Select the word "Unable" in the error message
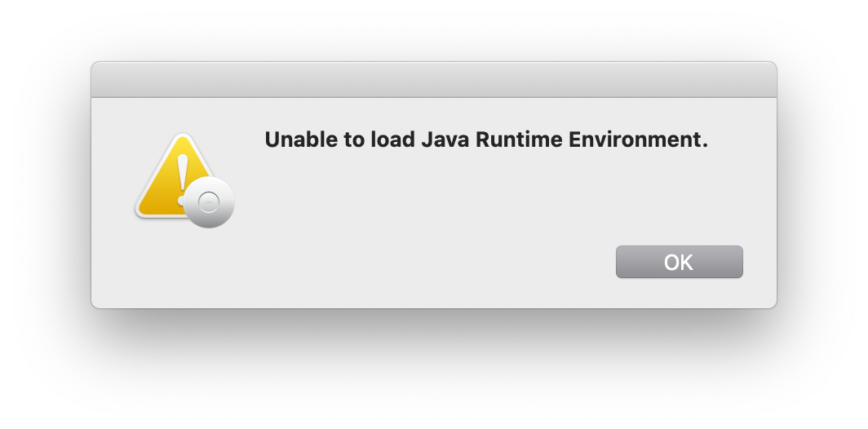 (299, 140)
